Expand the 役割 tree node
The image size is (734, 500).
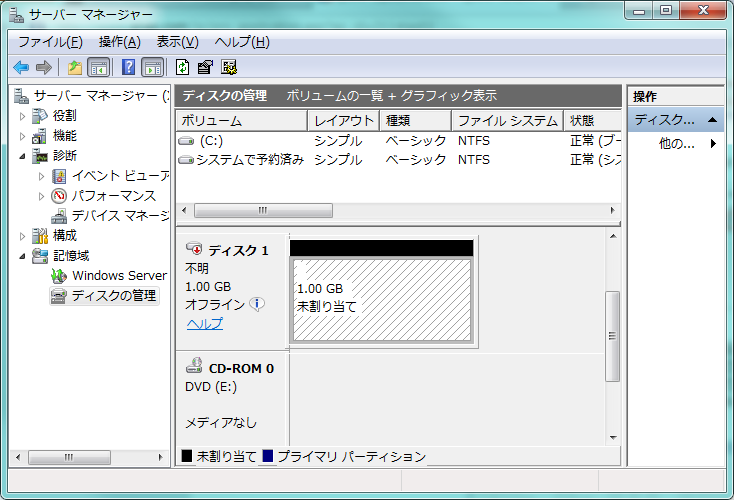[x=22, y=116]
